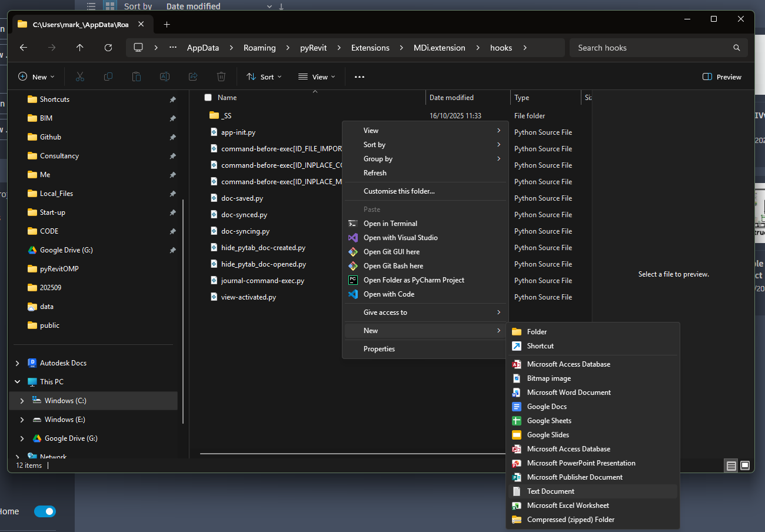Screen dimensions: 765x532
Task: Toggle the blue switch next to Home
Action: [x=45, y=511]
